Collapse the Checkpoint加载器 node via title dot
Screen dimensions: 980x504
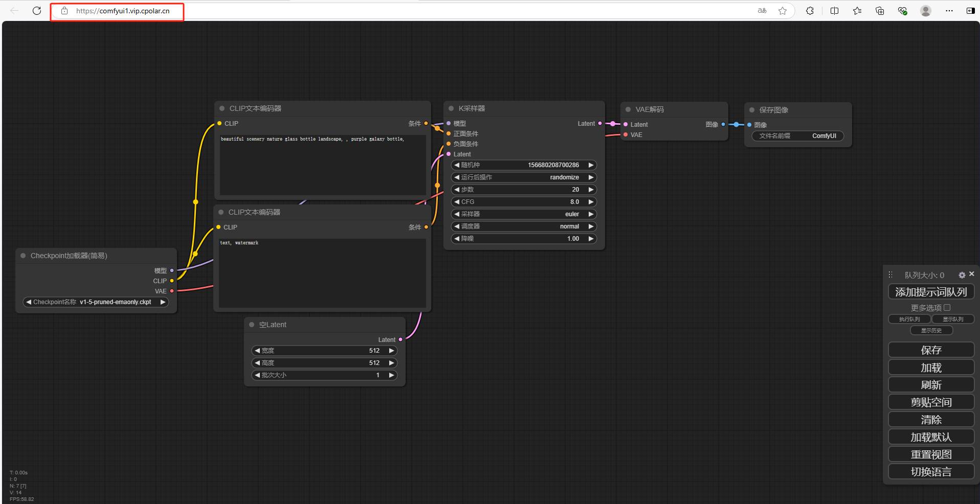[x=23, y=256]
